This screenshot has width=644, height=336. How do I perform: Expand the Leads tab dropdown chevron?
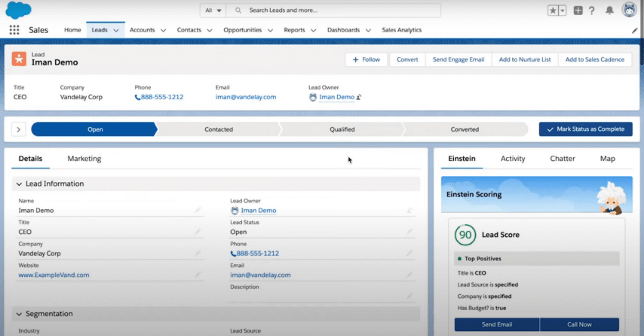116,30
